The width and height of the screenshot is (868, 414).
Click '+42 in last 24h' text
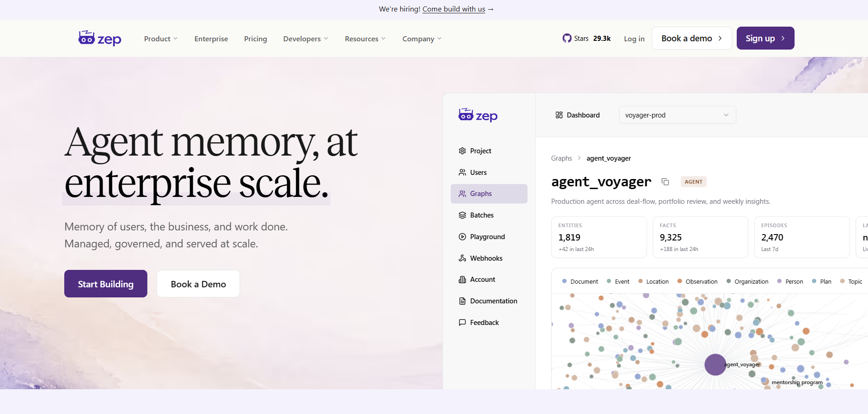576,249
